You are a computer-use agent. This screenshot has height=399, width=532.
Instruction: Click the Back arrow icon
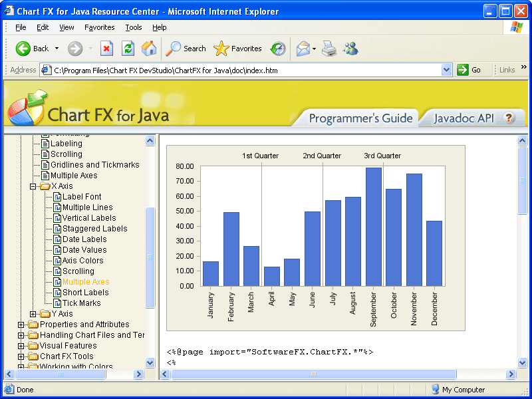pyautogui.click(x=23, y=49)
